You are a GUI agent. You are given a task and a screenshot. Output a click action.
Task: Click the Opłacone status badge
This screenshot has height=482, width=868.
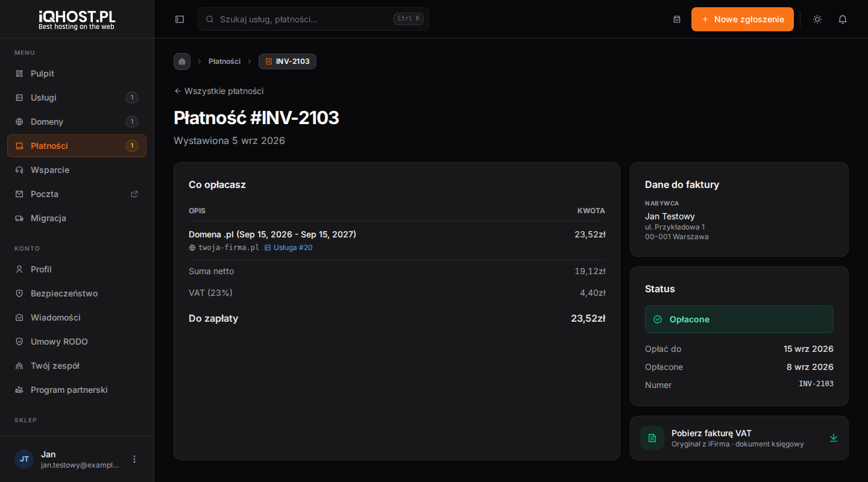click(x=739, y=319)
